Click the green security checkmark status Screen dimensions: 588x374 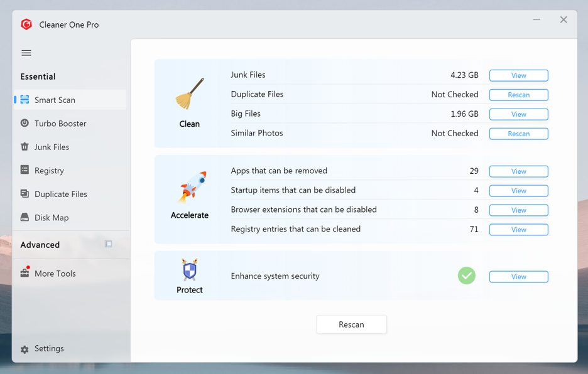466,275
